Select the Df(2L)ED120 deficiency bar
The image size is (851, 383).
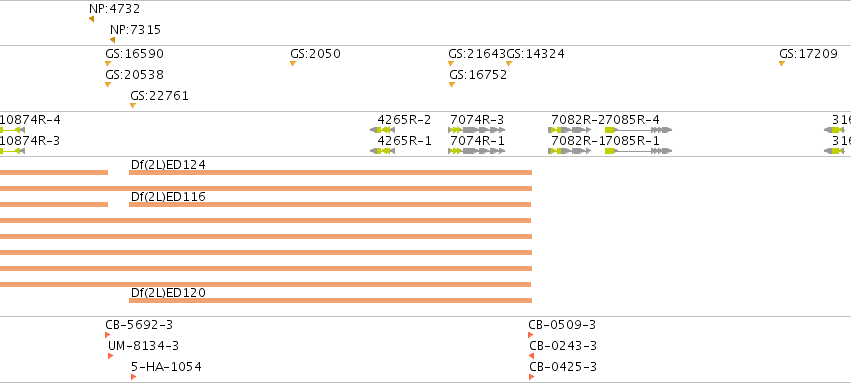pyautogui.click(x=331, y=301)
